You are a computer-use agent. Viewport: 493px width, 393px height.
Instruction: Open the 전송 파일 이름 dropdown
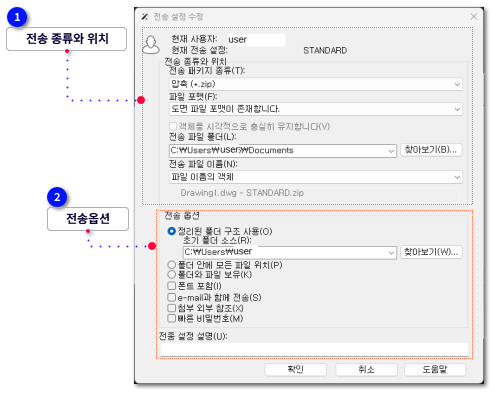click(316, 177)
